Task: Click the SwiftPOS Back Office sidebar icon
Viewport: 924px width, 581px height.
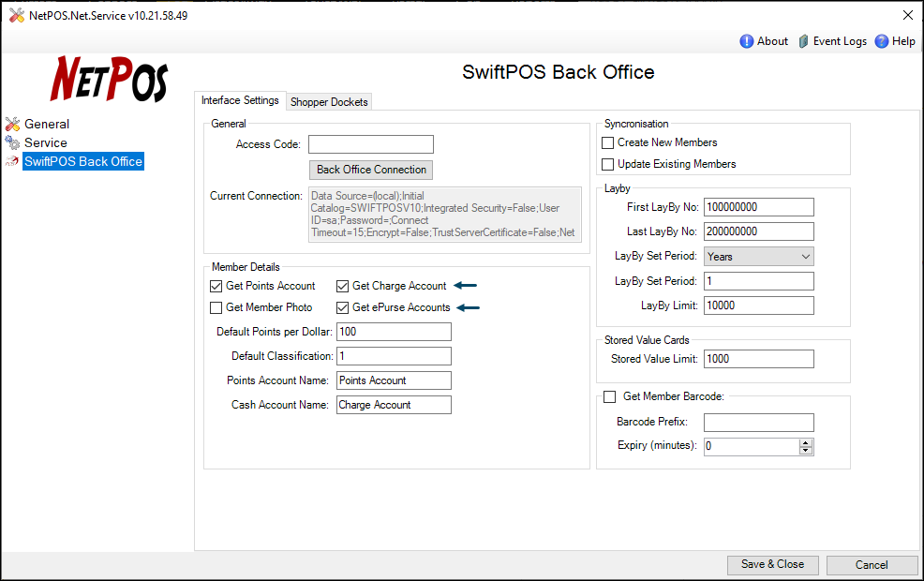Action: (x=12, y=161)
